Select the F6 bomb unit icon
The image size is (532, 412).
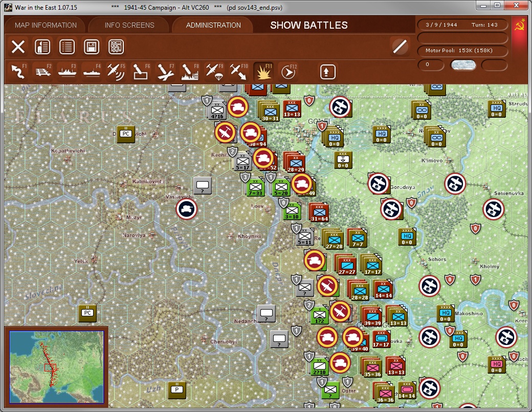click(x=141, y=72)
